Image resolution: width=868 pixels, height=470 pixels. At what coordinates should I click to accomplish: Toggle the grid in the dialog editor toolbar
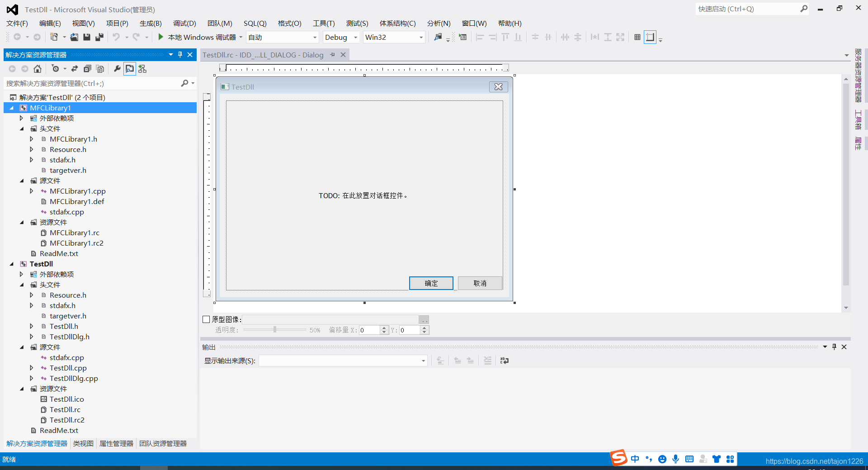click(637, 37)
